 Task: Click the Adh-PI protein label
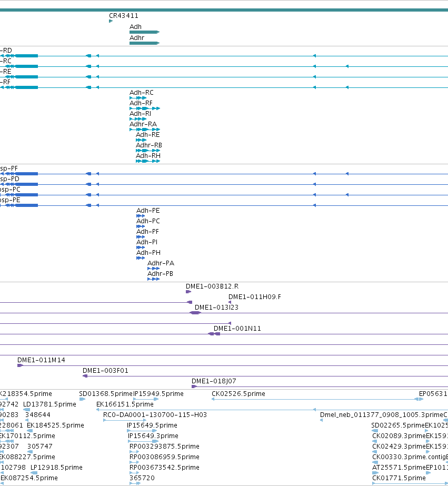coord(147,242)
